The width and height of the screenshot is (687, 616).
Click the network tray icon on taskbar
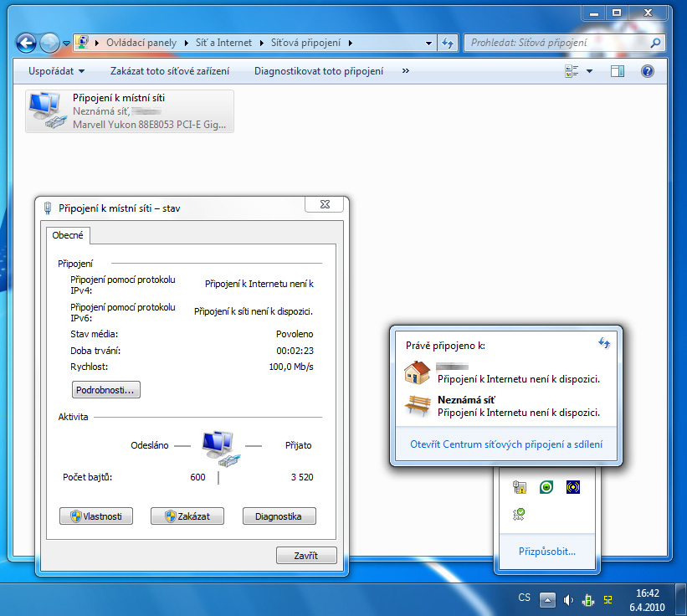[x=587, y=600]
